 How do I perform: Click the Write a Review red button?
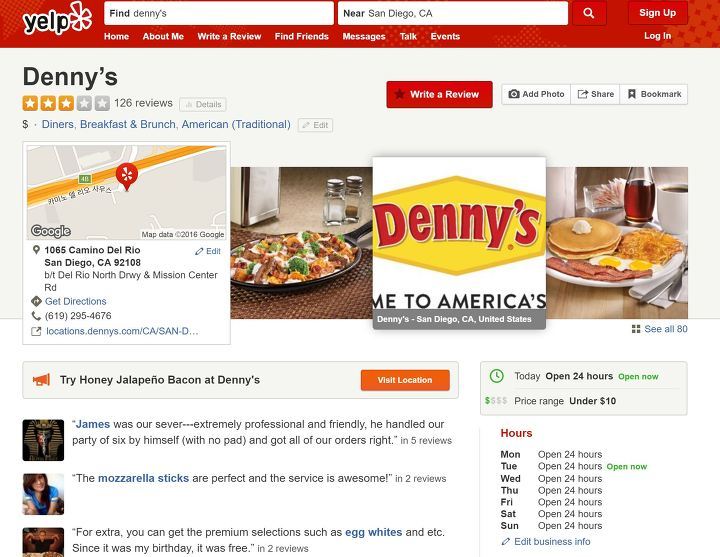point(439,95)
